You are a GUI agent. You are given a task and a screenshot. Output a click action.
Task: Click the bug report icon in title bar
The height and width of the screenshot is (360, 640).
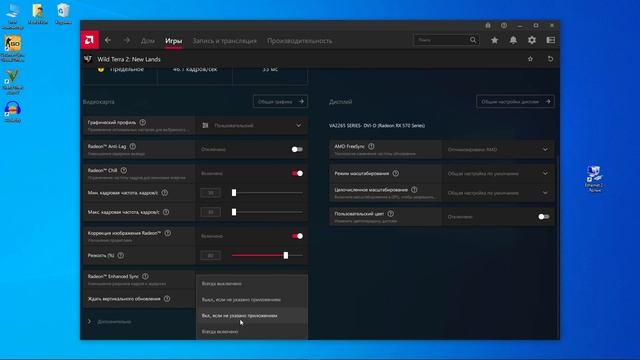pyautogui.click(x=488, y=25)
